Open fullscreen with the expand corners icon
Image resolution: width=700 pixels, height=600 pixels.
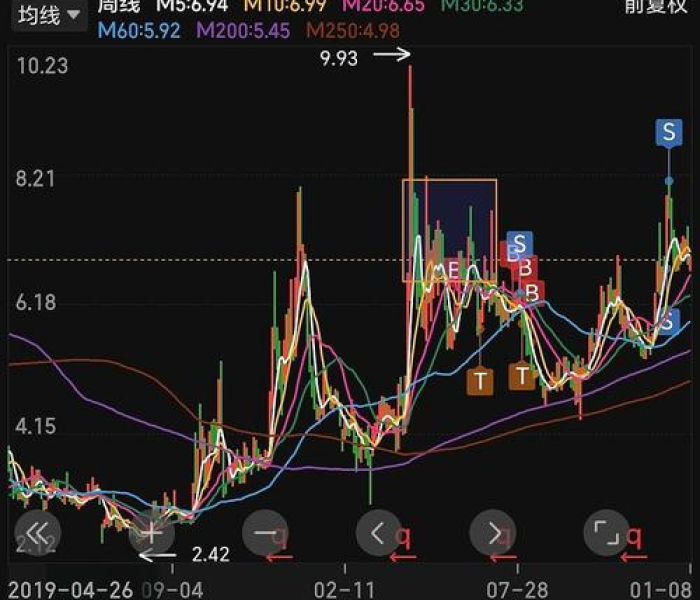pos(606,533)
